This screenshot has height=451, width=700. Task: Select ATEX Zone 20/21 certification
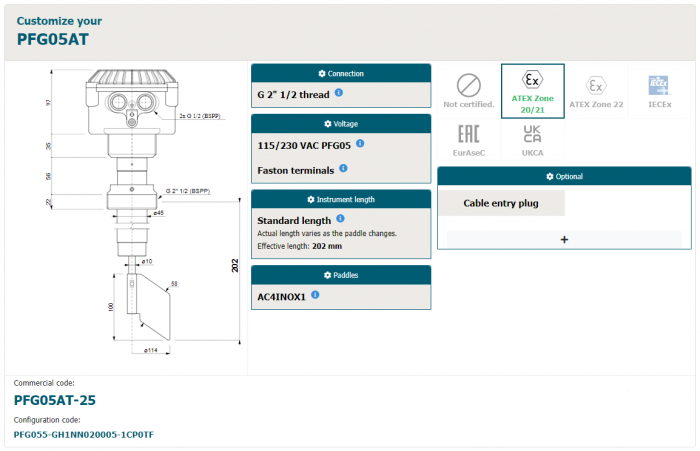pyautogui.click(x=533, y=90)
